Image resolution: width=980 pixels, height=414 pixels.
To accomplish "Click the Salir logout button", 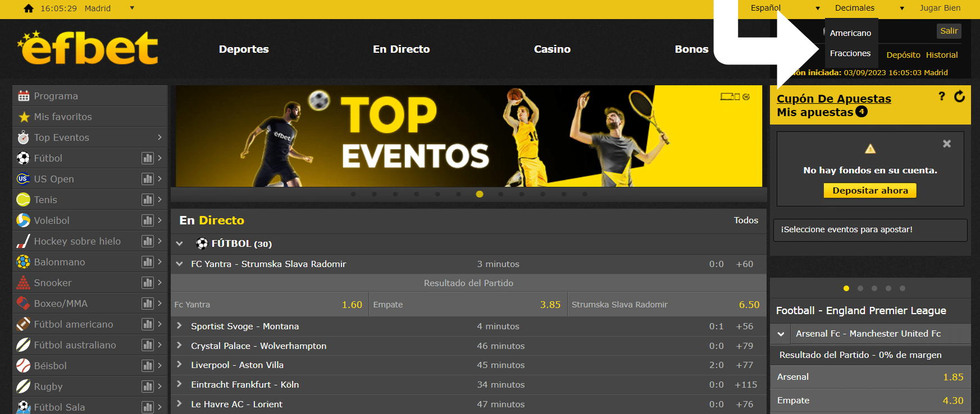I will (949, 31).
